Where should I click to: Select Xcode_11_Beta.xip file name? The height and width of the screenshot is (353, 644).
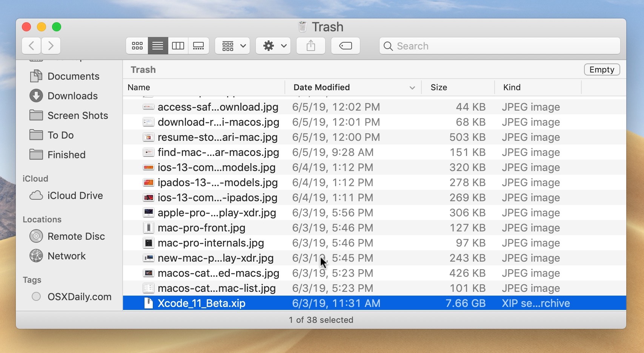(201, 303)
